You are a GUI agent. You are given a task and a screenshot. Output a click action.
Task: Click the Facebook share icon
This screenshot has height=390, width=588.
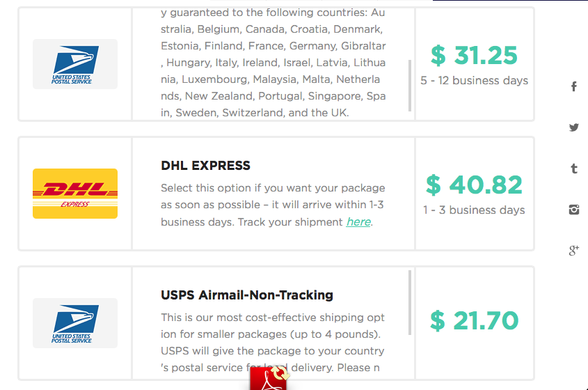point(574,86)
